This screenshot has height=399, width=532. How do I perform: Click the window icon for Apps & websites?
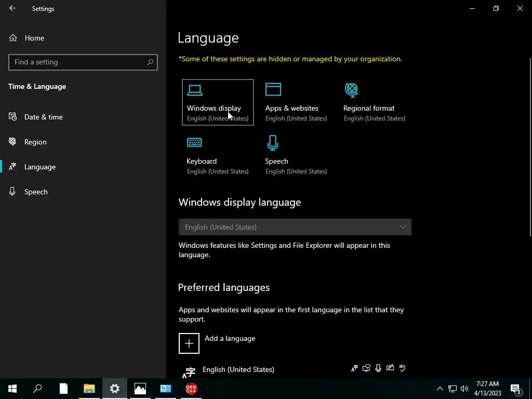point(273,89)
